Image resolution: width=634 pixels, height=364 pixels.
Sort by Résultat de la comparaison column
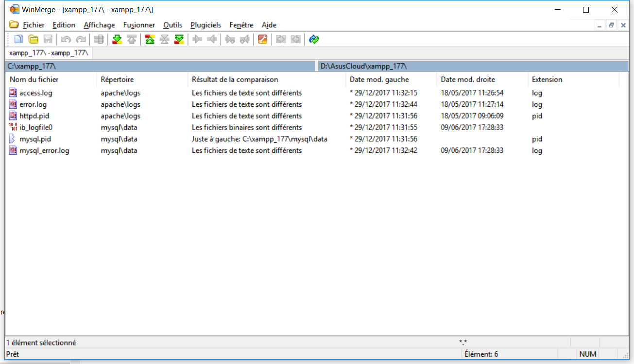(x=235, y=80)
